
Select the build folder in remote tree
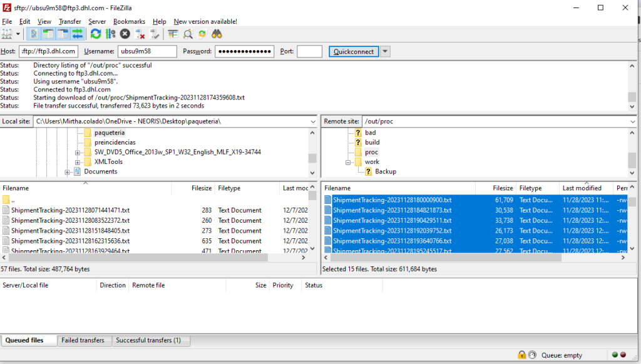pos(372,143)
